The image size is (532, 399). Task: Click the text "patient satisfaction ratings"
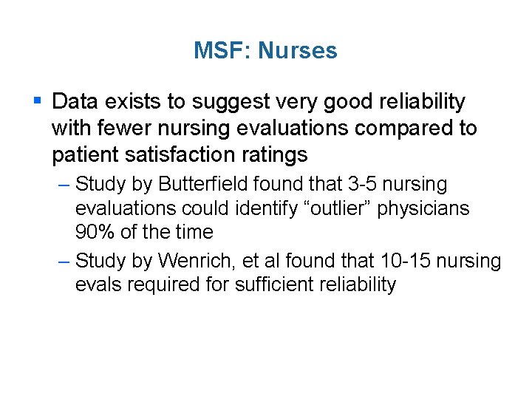click(x=180, y=154)
